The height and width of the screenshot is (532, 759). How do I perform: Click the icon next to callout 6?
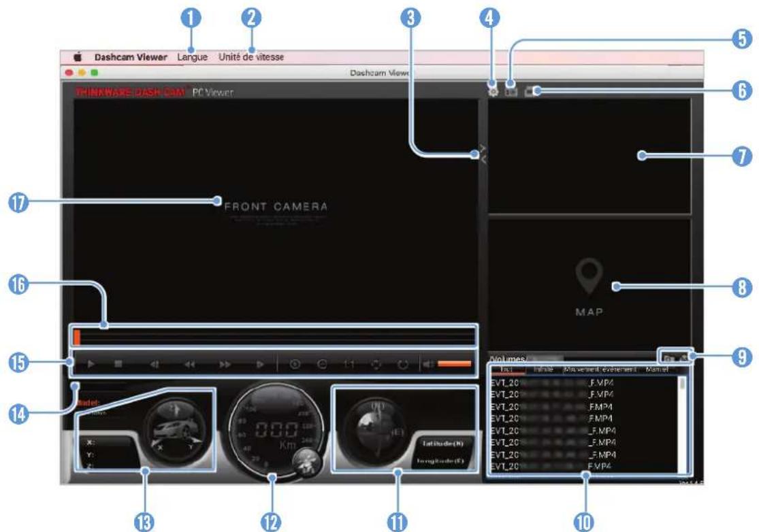pos(530,91)
